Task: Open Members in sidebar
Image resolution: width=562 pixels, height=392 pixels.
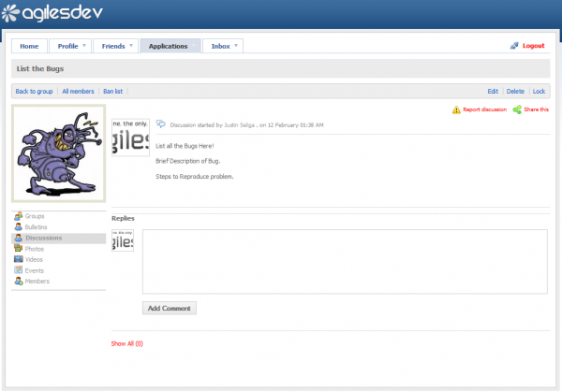Action: [x=37, y=282]
